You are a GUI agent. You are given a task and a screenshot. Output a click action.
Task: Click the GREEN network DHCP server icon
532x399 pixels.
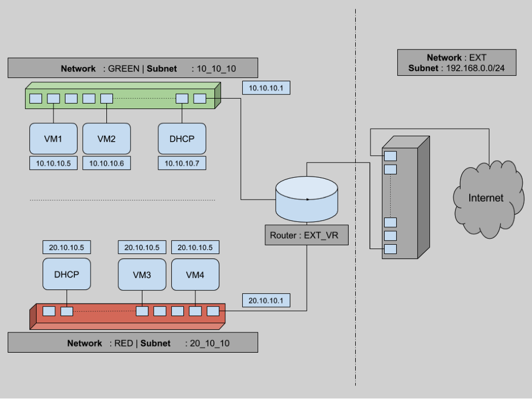click(182, 138)
